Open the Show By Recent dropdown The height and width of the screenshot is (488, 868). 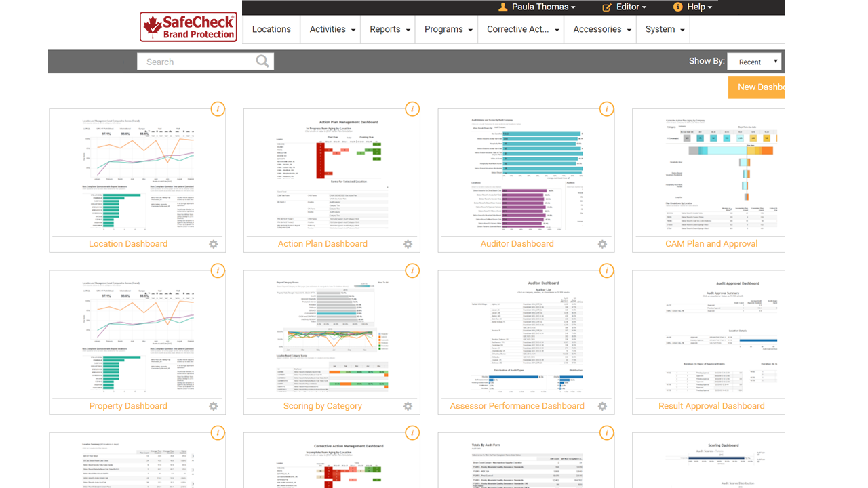754,61
